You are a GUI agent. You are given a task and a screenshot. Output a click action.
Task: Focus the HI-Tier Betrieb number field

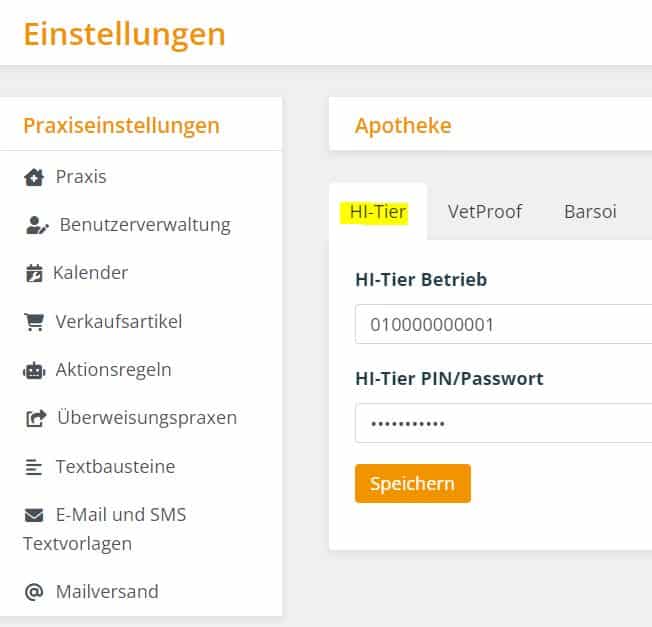[x=504, y=324]
